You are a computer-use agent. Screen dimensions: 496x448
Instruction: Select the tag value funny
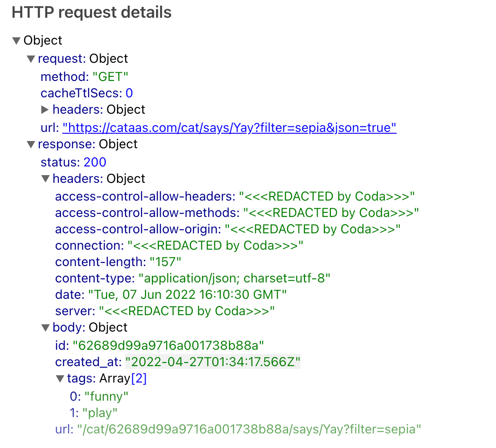(x=106, y=397)
